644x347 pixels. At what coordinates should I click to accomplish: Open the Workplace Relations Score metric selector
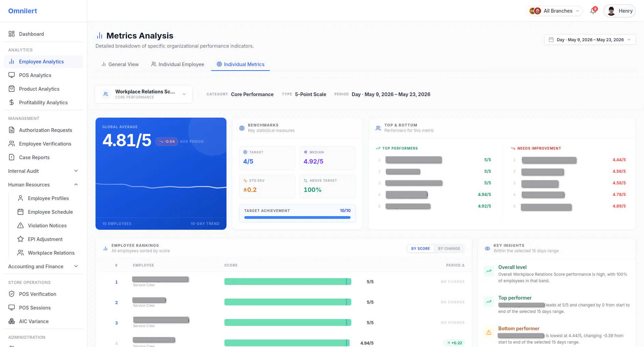(144, 94)
